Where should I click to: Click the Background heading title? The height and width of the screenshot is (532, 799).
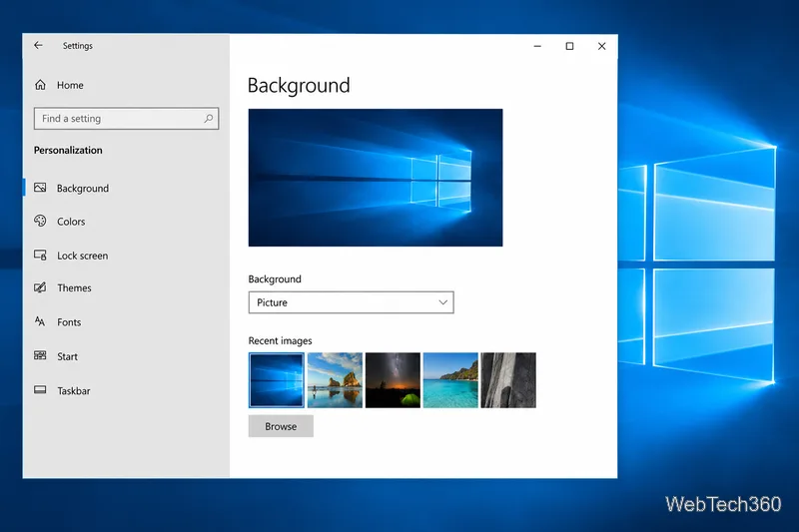[x=299, y=86]
